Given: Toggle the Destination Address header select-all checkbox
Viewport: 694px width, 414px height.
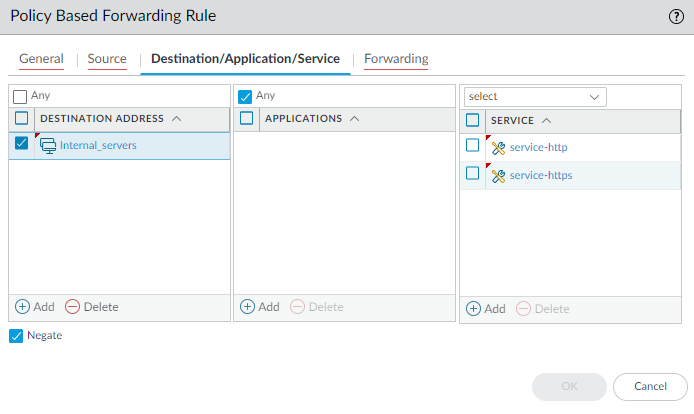Looking at the screenshot, I should click(21, 118).
